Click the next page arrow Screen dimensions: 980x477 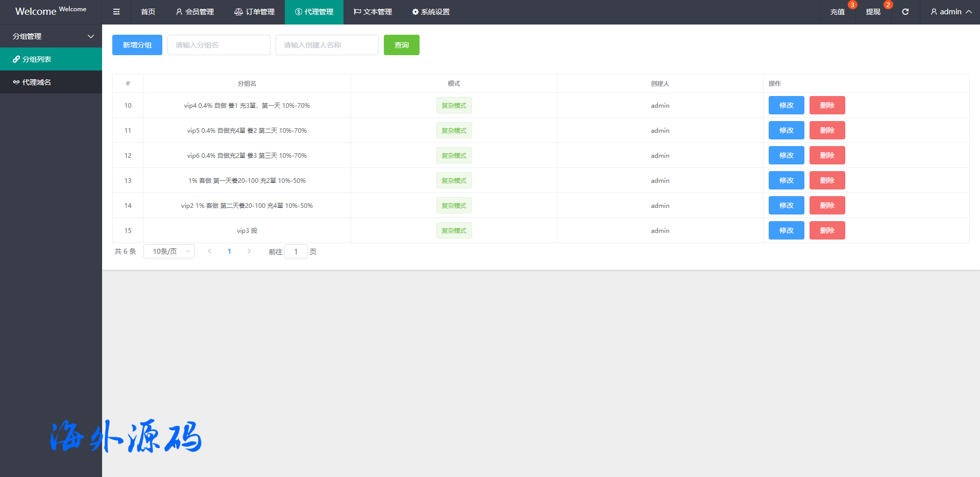pos(249,251)
